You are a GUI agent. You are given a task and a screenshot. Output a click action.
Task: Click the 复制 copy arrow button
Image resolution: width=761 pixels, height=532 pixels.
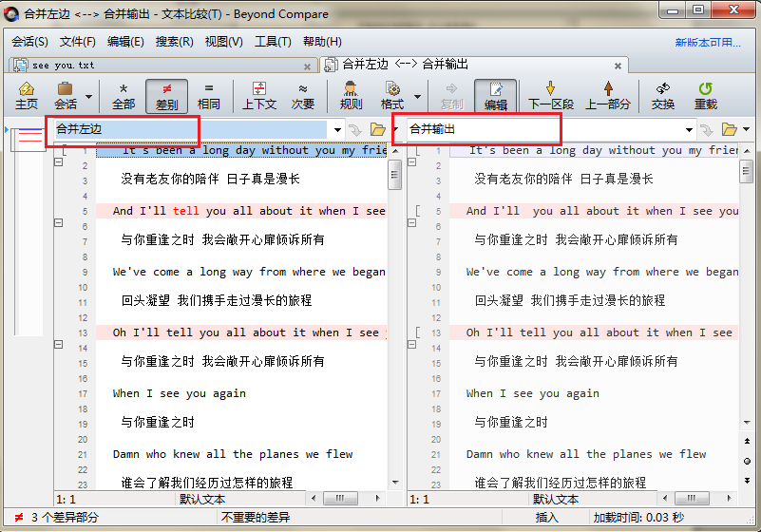pos(451,96)
